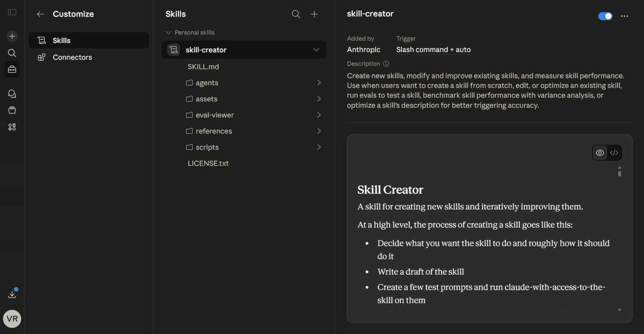Click the toolbox icon in the left rail

(x=12, y=69)
